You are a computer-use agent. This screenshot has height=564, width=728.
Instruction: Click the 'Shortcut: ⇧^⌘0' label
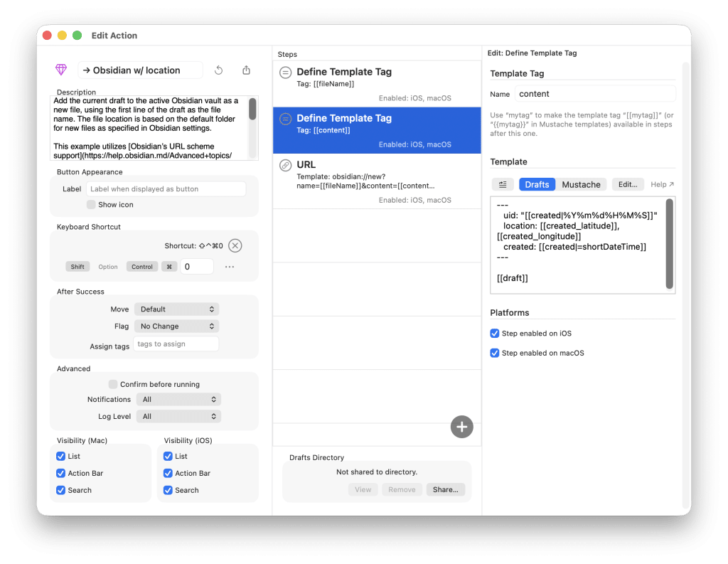click(193, 246)
